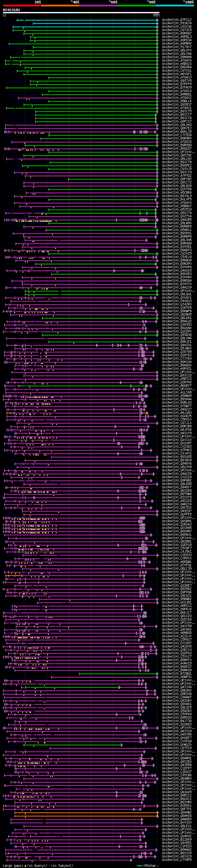Select label UniRef100_C9AAH7

[x=177, y=697]
